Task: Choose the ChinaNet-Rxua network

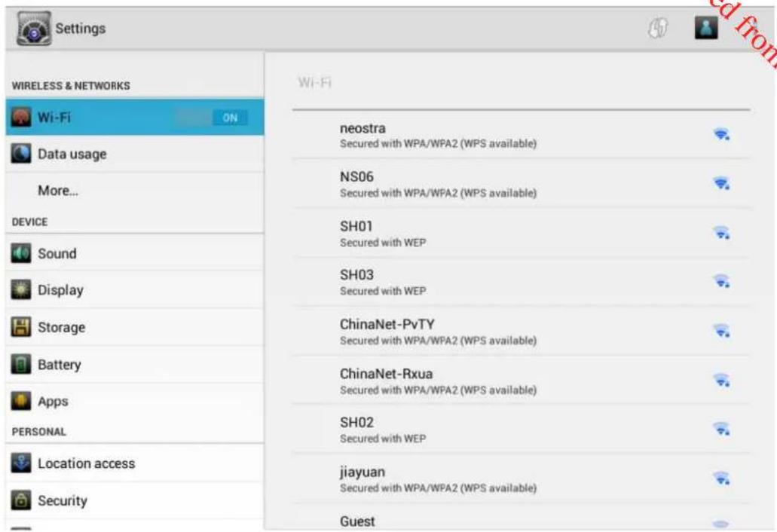Action: (x=521, y=380)
